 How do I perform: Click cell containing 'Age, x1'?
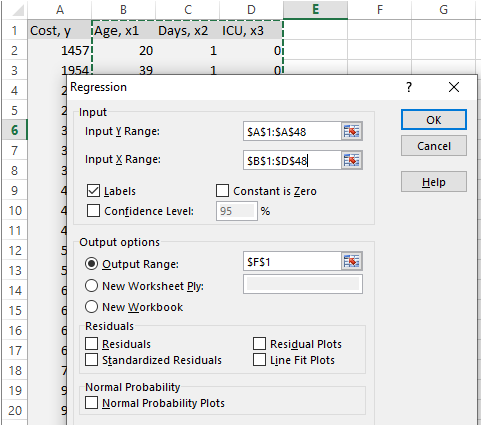coord(123,30)
